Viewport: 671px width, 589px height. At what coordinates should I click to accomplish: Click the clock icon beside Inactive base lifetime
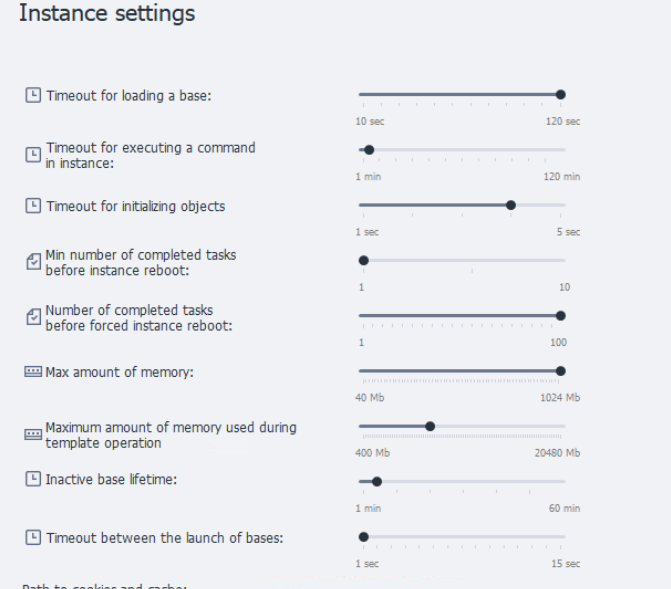pyautogui.click(x=33, y=479)
